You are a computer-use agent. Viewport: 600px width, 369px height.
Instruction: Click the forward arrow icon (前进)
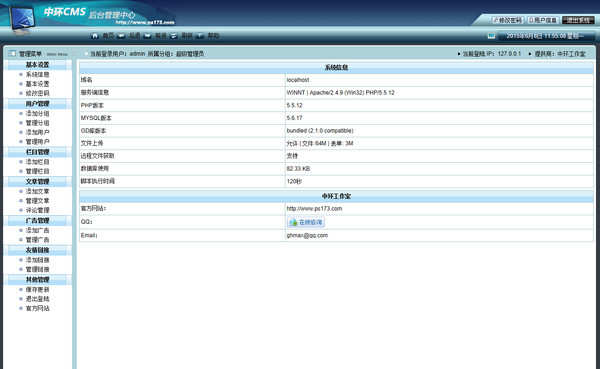[147, 36]
